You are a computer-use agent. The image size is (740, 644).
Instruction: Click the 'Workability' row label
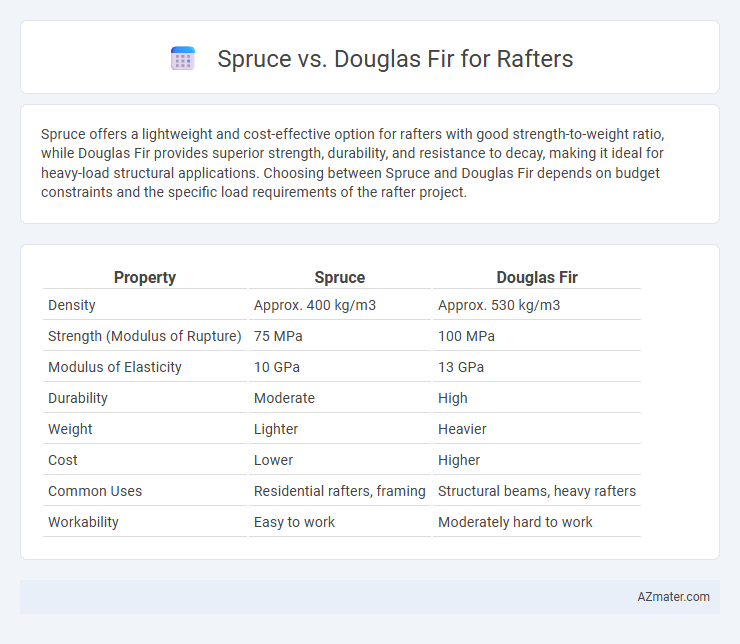[83, 522]
